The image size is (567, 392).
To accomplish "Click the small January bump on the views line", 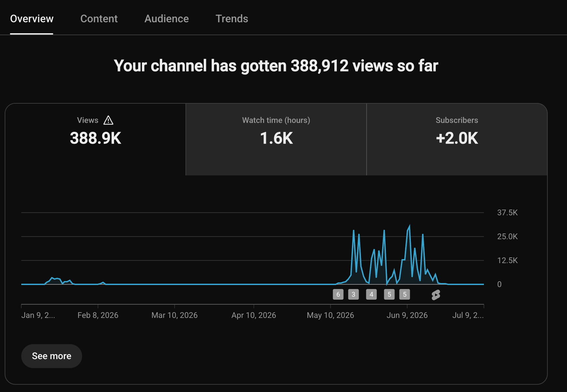I will [x=55, y=279].
